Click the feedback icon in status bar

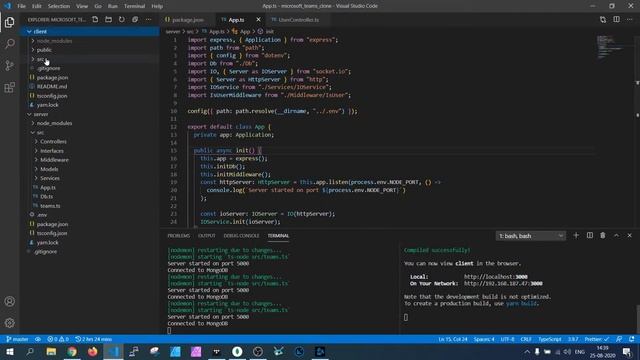tap(619, 339)
